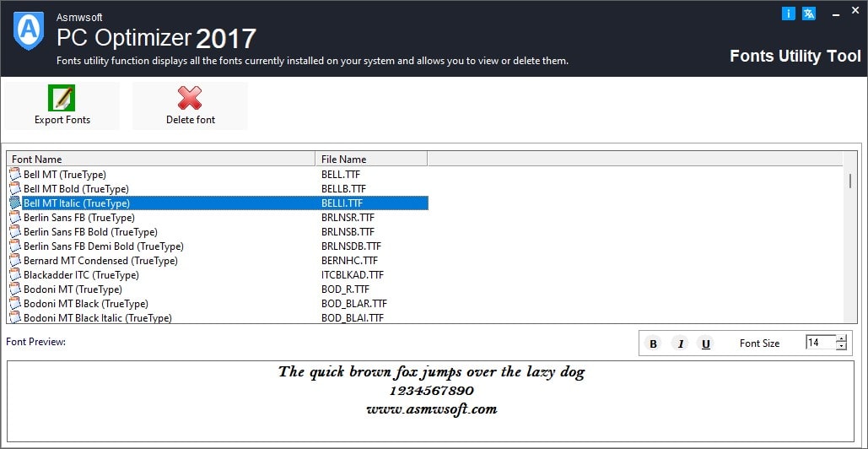Click the quick brown fox preview text
The width and height of the screenshot is (868, 449).
(431, 372)
